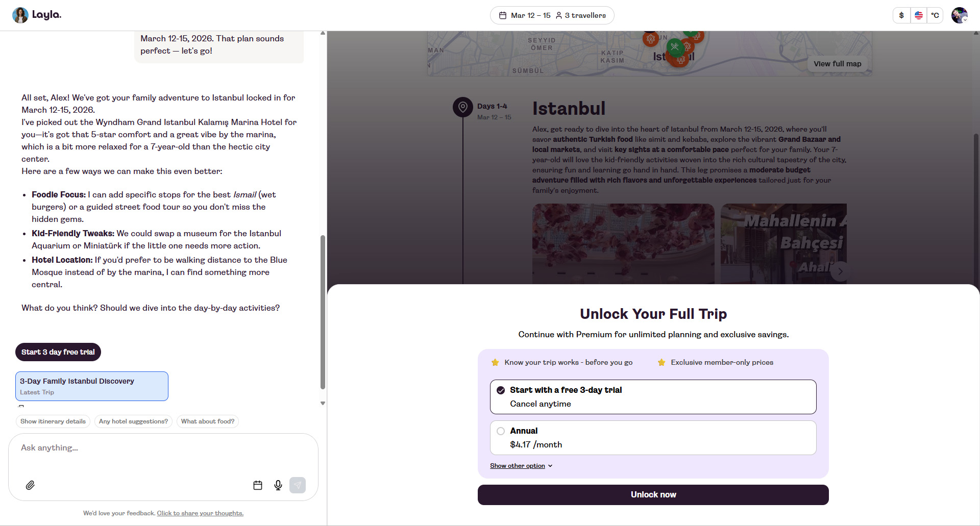Click the chat panel vertical scrollbar

[x=323, y=311]
